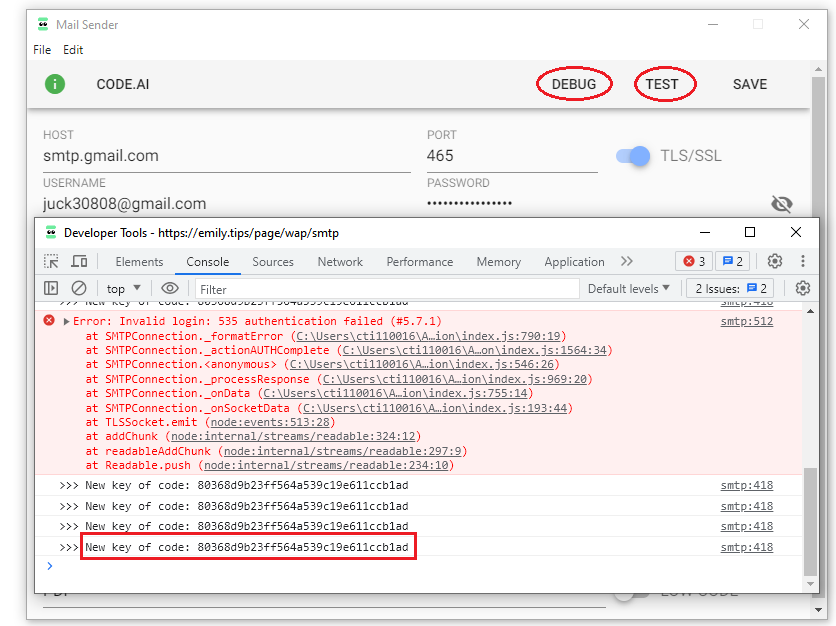Switch to the Elements tab
This screenshot has height=626, width=836.
click(139, 262)
